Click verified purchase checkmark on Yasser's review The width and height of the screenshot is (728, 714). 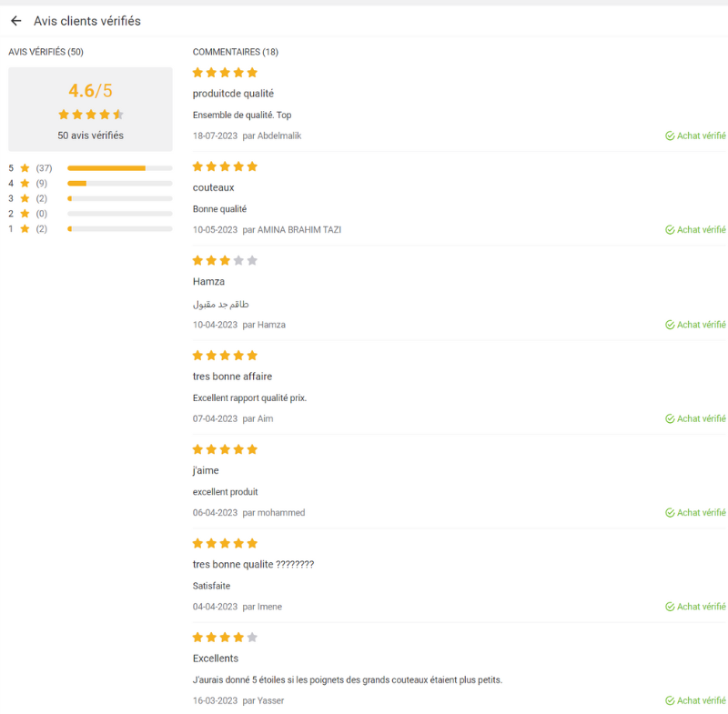click(x=670, y=701)
